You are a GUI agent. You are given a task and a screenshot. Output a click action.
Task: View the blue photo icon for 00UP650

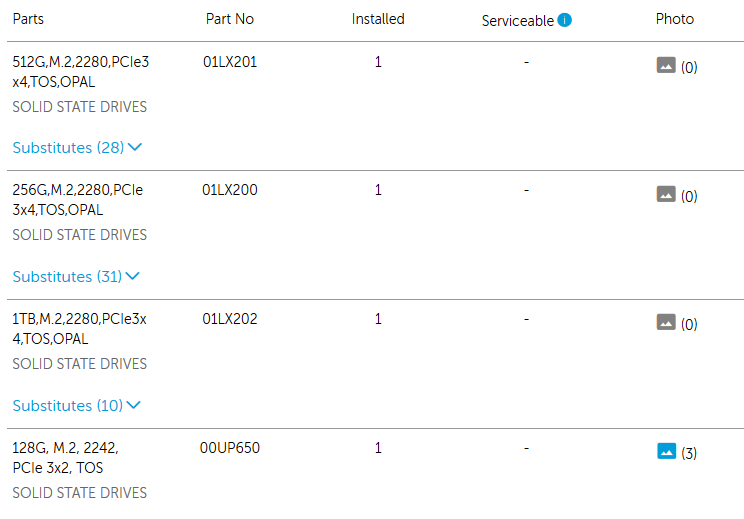coord(666,451)
